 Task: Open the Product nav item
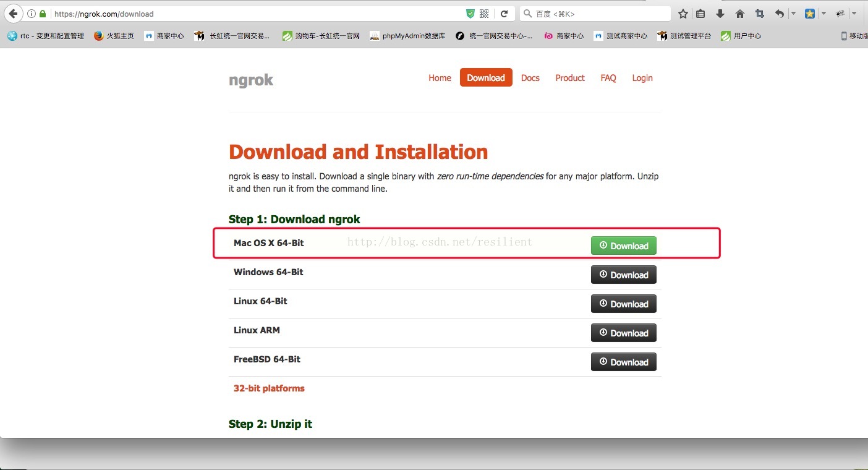570,78
